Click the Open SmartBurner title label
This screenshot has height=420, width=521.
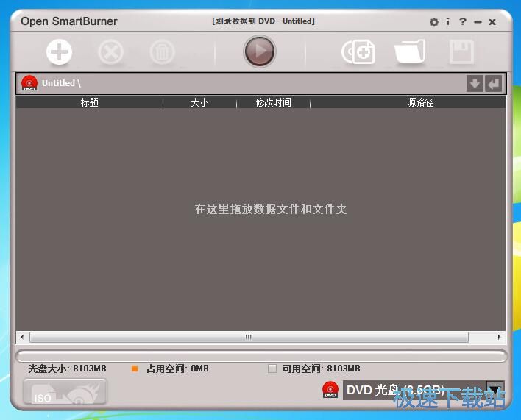pyautogui.click(x=69, y=21)
